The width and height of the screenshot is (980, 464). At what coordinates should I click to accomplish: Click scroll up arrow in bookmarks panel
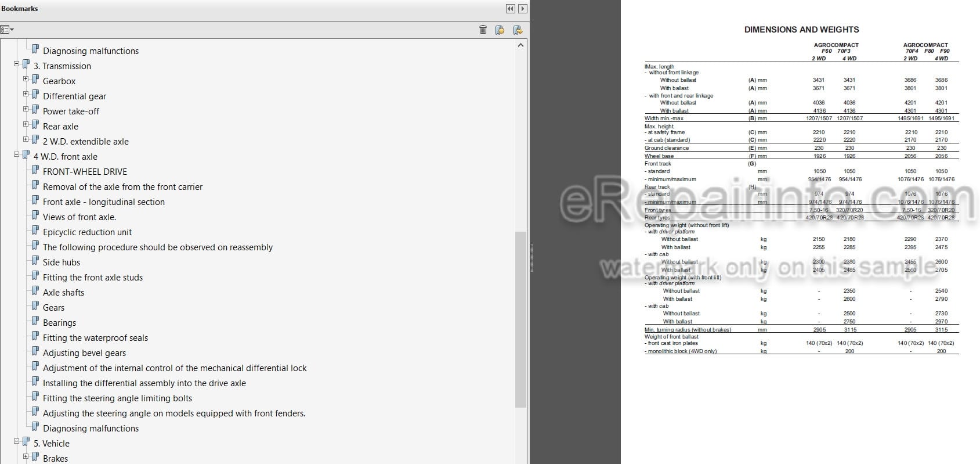(x=520, y=45)
